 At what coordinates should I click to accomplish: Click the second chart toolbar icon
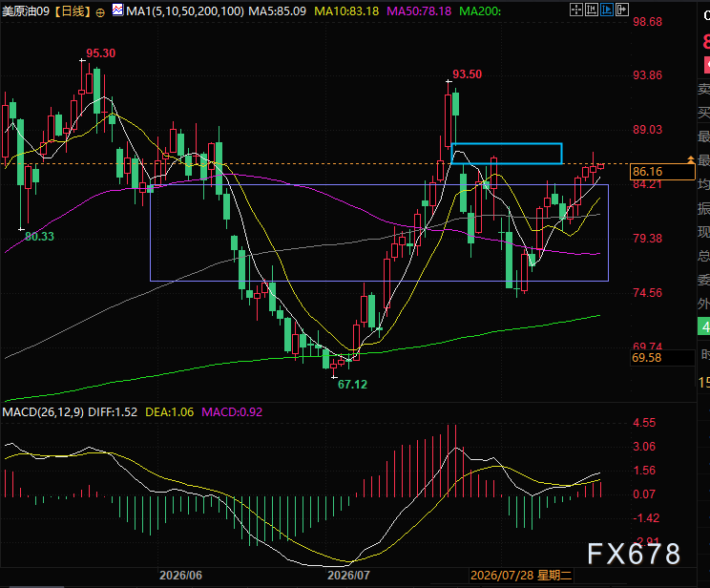click(592, 10)
